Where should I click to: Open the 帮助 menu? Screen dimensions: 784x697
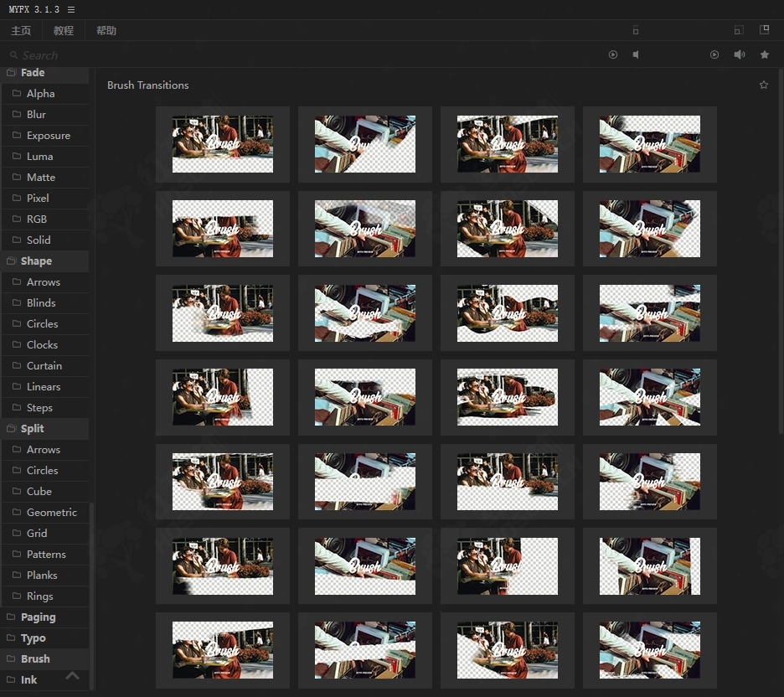click(106, 31)
